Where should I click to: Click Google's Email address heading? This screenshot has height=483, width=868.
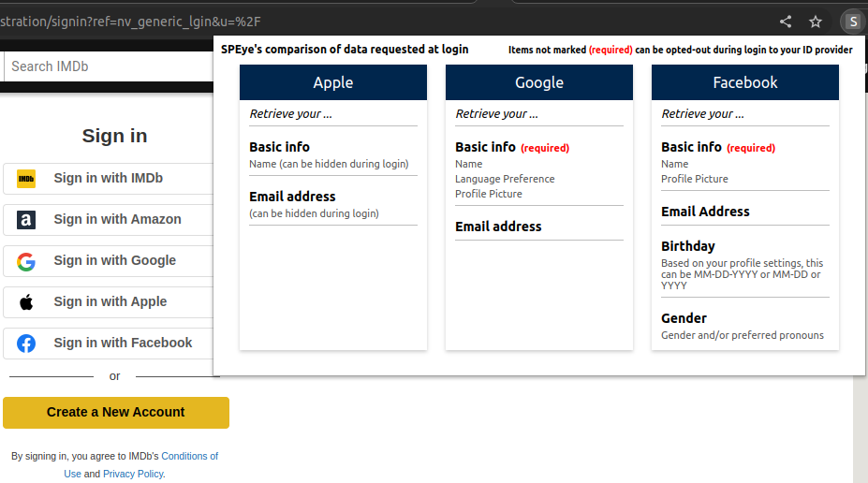point(498,227)
